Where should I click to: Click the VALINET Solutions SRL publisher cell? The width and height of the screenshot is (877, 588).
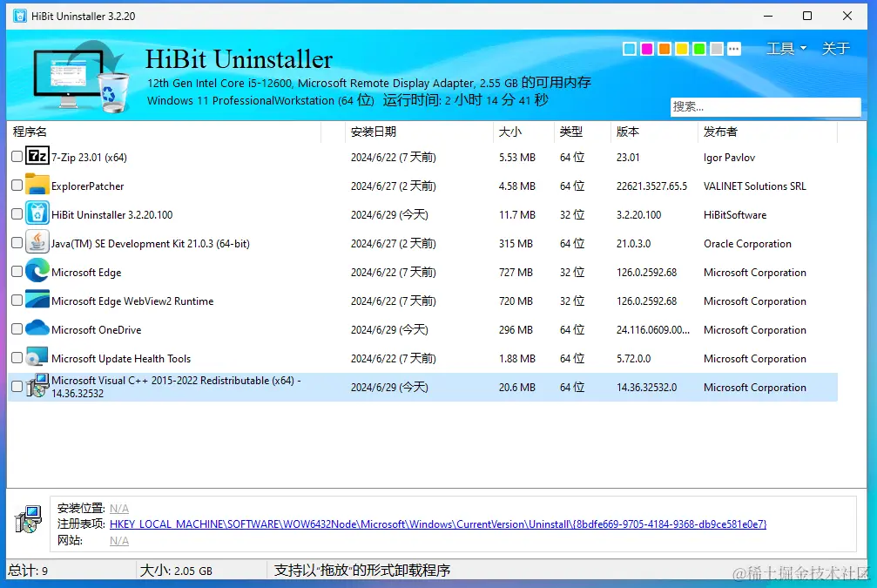point(754,186)
